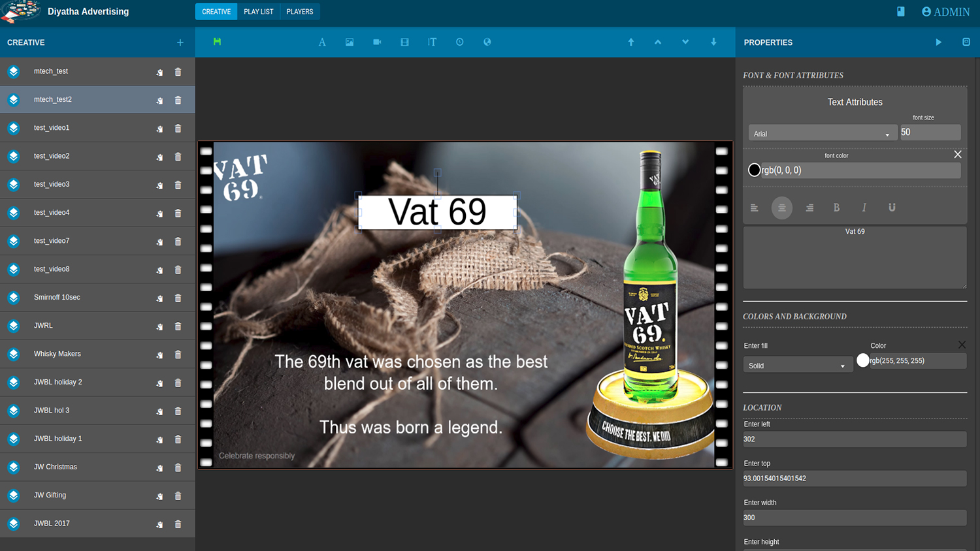The image size is (980, 551).
Task: Click the font color rgb(0, 0, 0) field
Action: pyautogui.click(x=860, y=170)
